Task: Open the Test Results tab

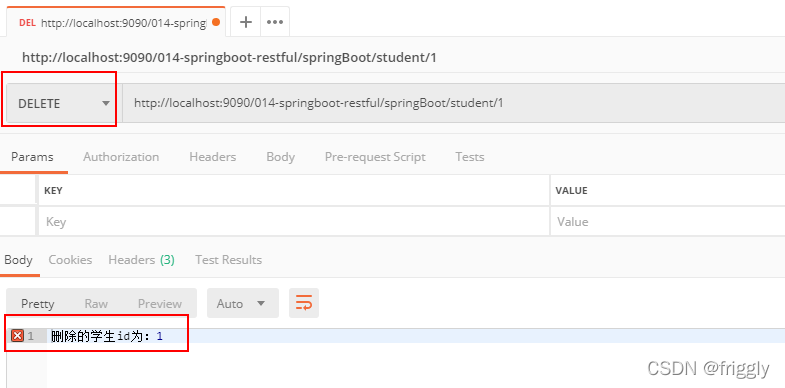Action: point(228,260)
